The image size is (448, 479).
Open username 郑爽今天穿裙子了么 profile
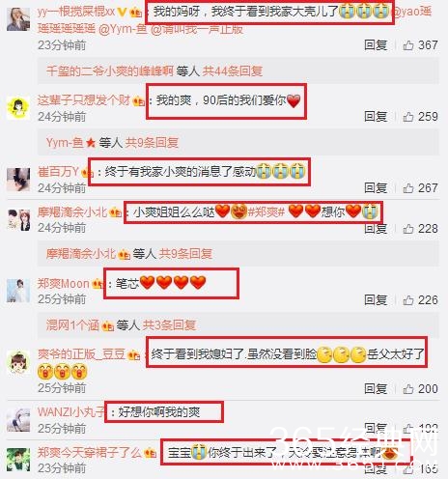point(90,453)
